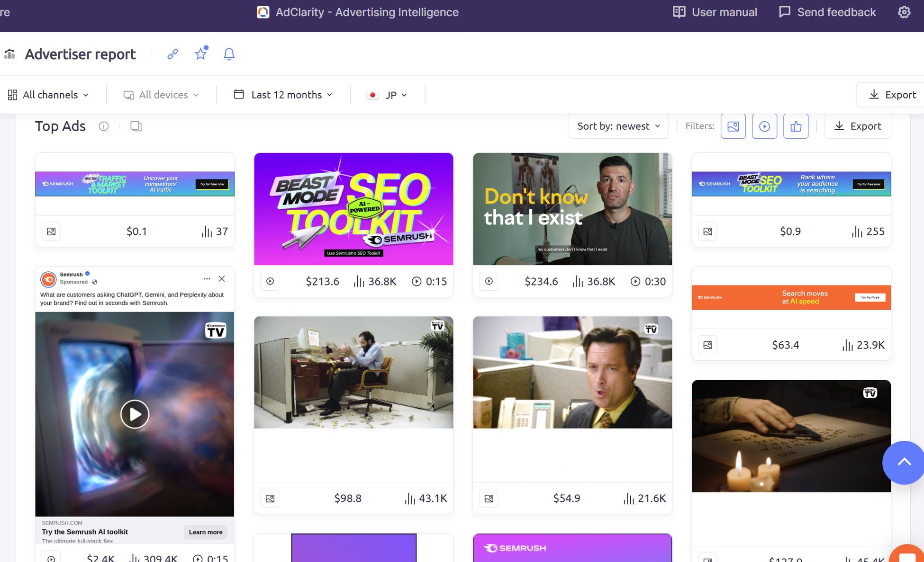Open Sort by: newest dropdown
The width and height of the screenshot is (924, 562).
[x=618, y=126]
